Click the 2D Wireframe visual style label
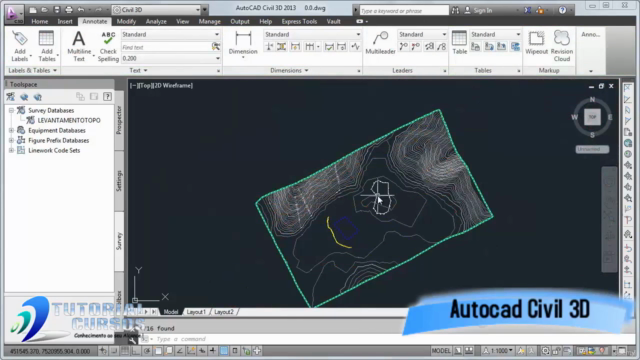Screen dimensions: 640x360 point(172,86)
